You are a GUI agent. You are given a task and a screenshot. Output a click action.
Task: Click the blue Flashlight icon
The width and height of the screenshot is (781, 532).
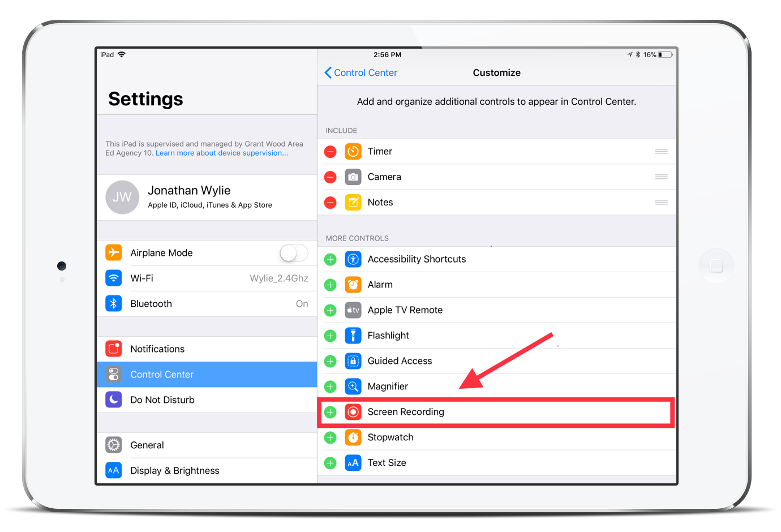(x=353, y=336)
